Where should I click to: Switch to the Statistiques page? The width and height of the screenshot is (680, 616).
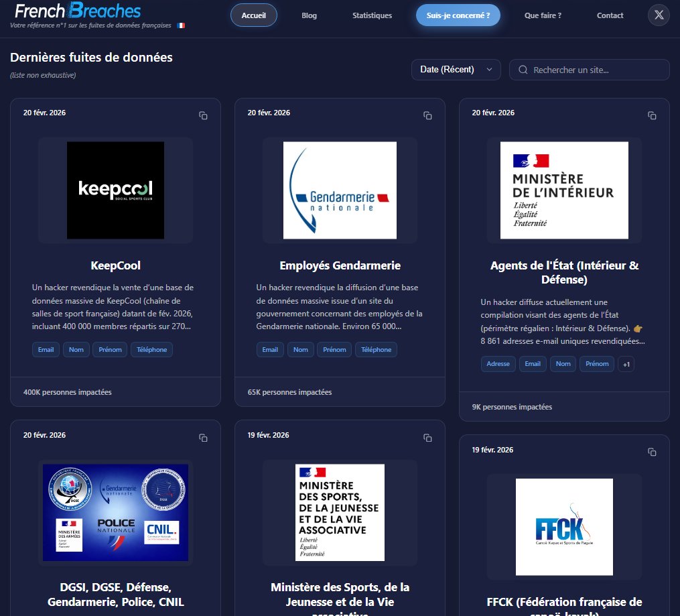(372, 15)
